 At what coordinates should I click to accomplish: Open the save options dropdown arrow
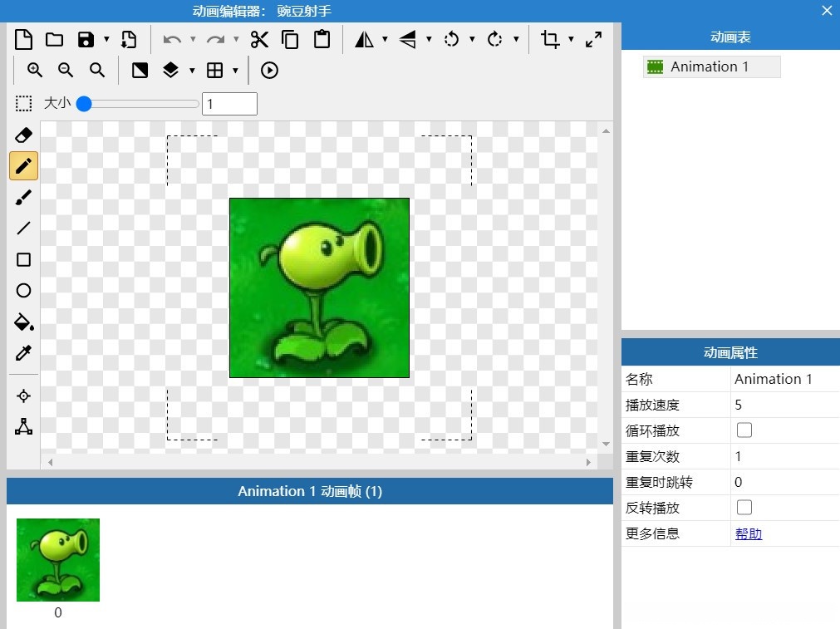(x=106, y=39)
